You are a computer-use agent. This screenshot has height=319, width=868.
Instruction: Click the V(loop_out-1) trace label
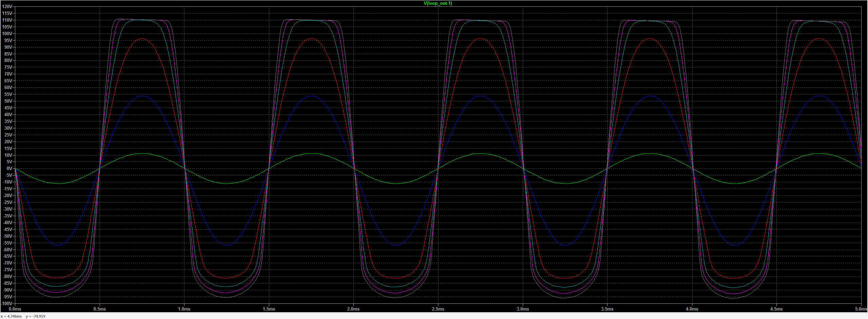point(438,3)
